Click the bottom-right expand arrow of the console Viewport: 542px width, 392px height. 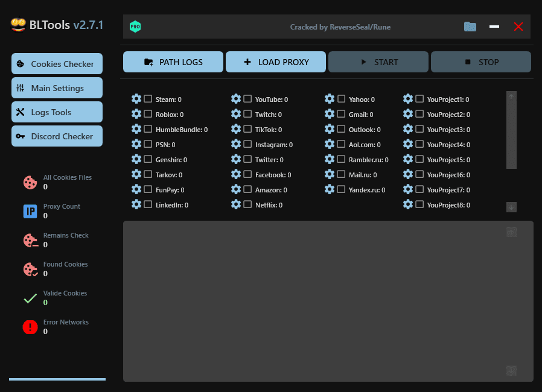coord(511,370)
